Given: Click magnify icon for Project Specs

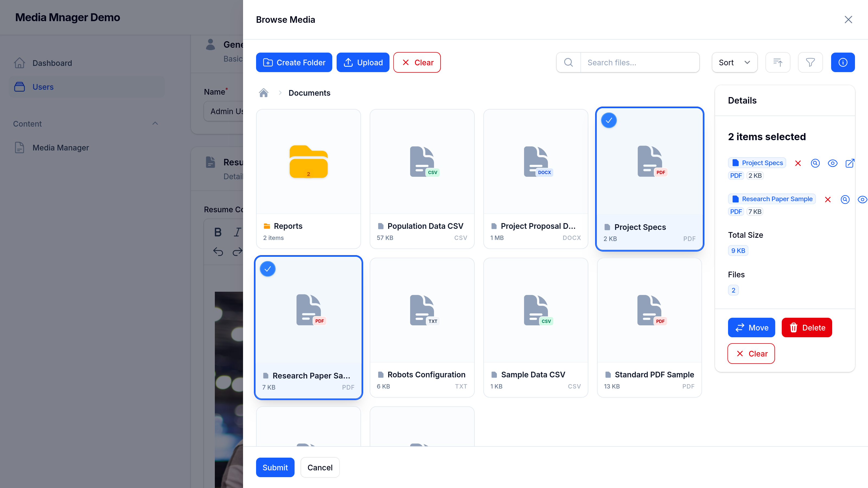Looking at the screenshot, I should (x=815, y=163).
